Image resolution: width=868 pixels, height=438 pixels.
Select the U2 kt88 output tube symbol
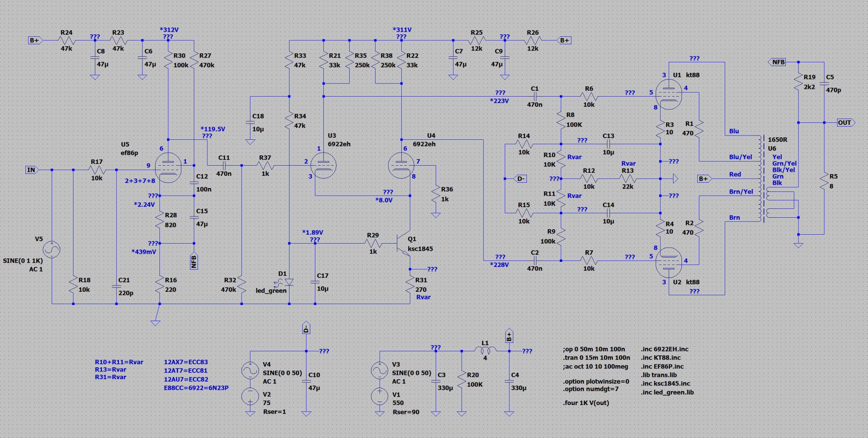[668, 263]
